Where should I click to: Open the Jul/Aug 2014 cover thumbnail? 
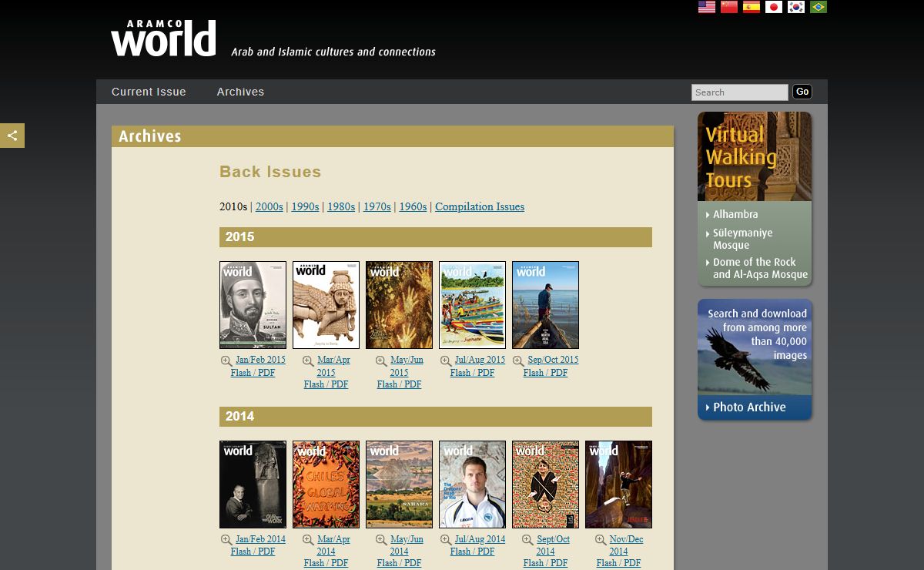coord(472,484)
